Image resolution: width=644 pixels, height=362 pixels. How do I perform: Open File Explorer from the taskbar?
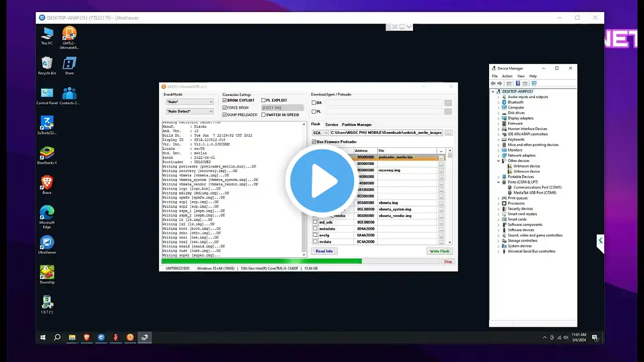pos(72,337)
